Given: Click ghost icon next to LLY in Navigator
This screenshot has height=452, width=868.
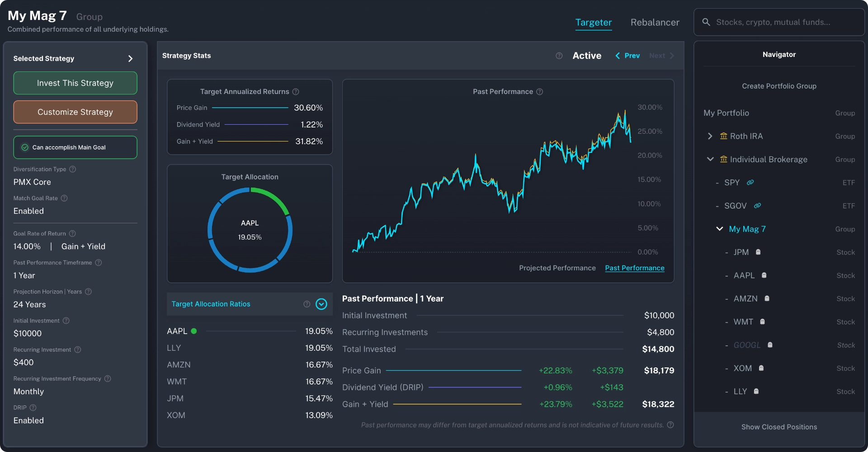Looking at the screenshot, I should [756, 391].
